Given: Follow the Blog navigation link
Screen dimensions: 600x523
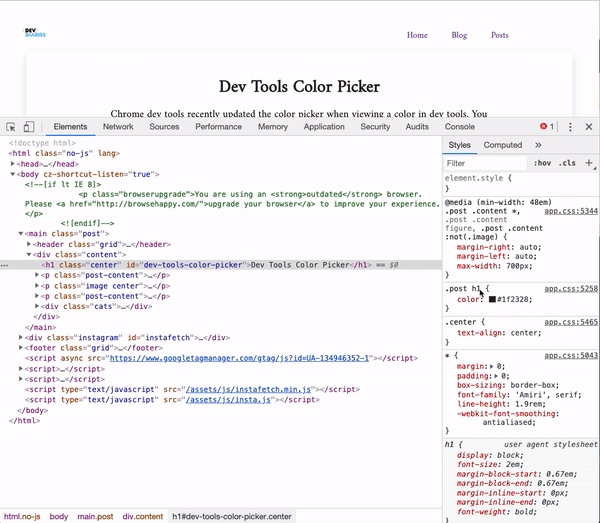Looking at the screenshot, I should pyautogui.click(x=459, y=35).
